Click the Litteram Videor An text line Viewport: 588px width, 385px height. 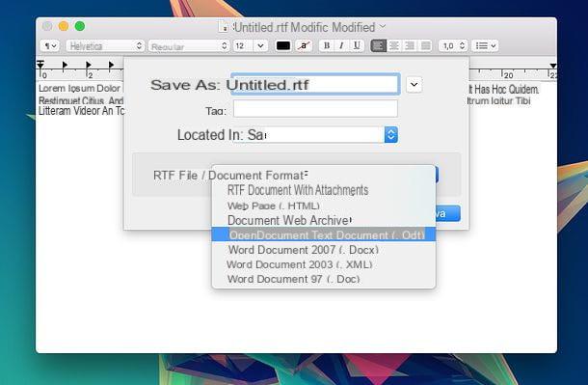[x=81, y=111]
